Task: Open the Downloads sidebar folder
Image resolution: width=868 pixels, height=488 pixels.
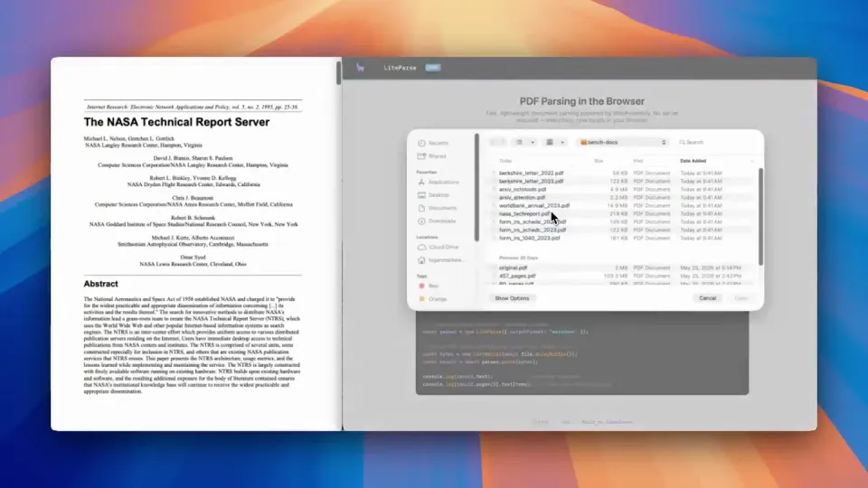Action: pos(437,221)
